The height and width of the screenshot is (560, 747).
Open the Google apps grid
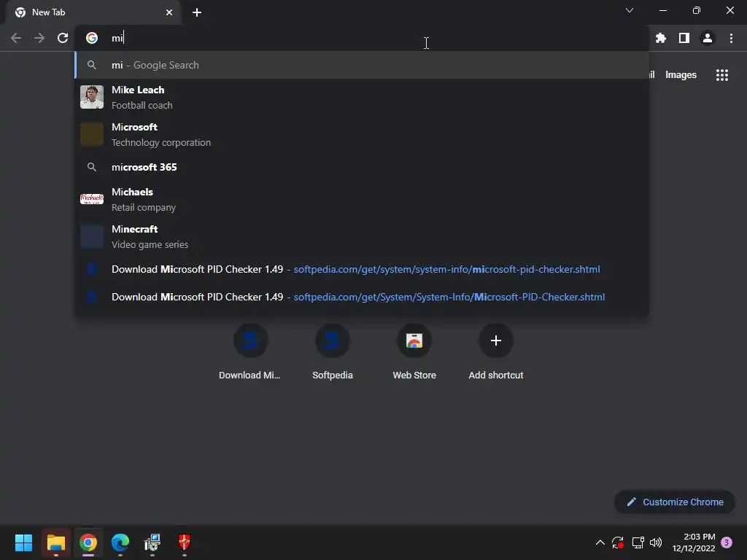tap(721, 75)
